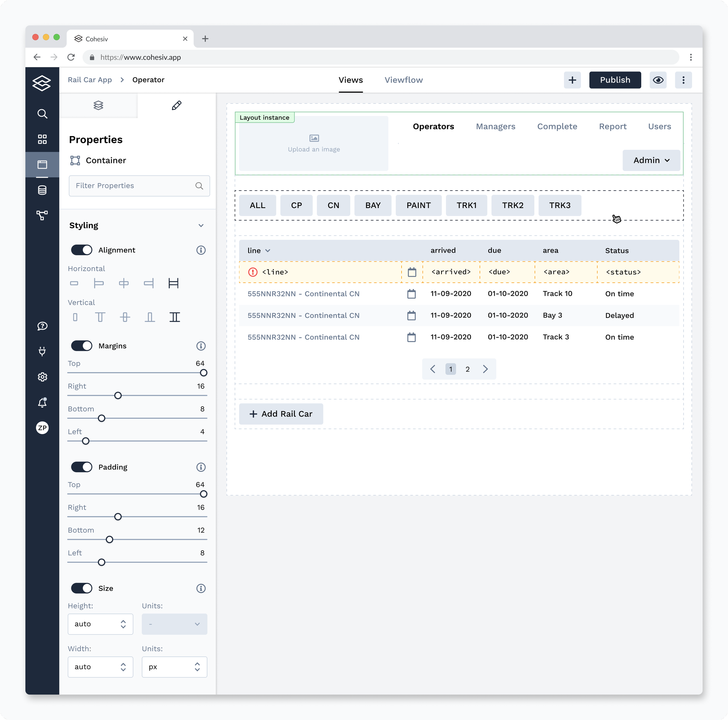Open the Admin dropdown
Screen dimensions: 728x720
click(651, 160)
